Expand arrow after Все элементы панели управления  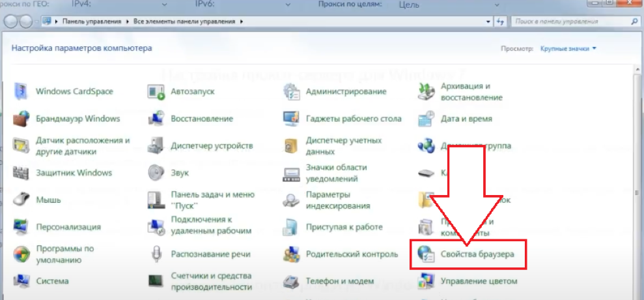tap(242, 22)
